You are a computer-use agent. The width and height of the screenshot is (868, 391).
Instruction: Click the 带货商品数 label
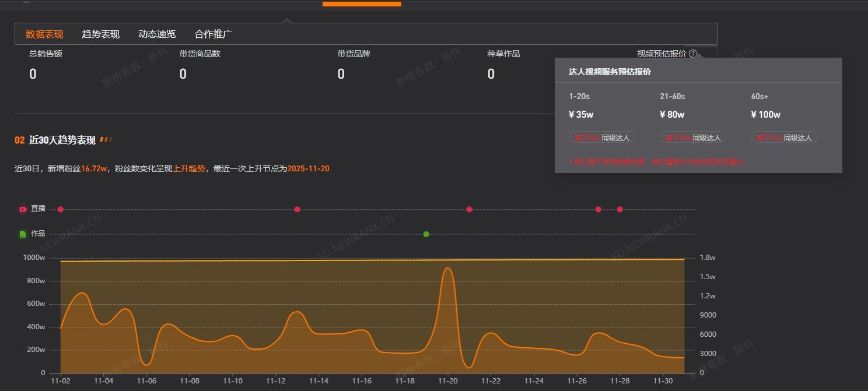click(x=200, y=54)
